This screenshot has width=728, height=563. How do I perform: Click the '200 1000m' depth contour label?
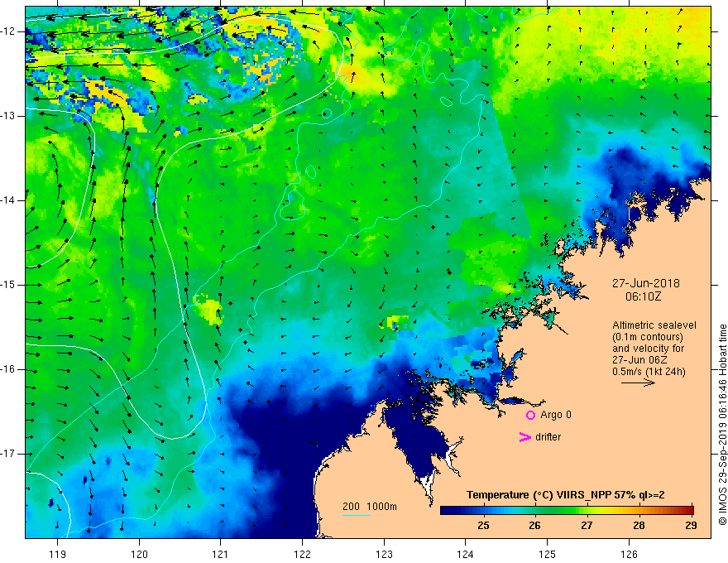[370, 507]
